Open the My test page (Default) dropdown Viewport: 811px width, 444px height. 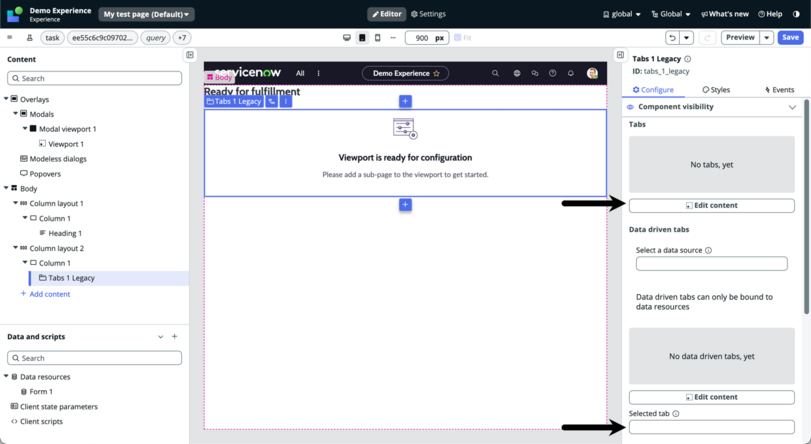[x=146, y=14]
